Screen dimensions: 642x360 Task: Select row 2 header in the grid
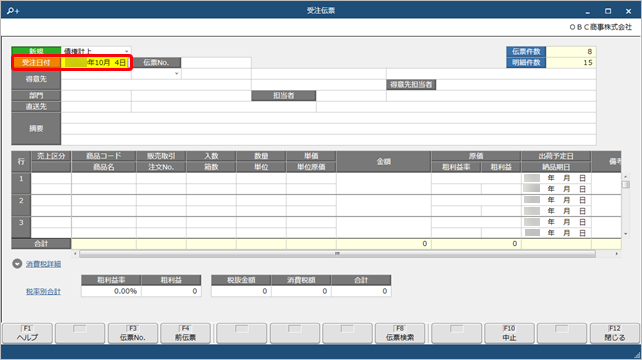pos(21,206)
